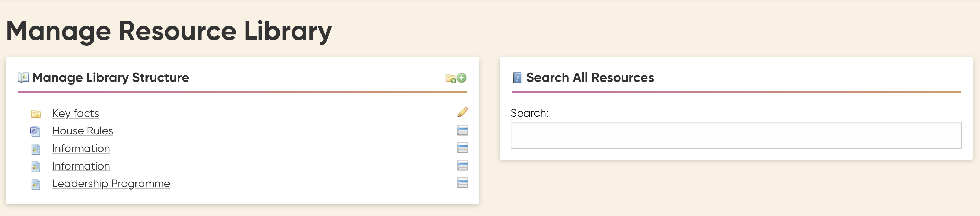
Task: Open the Leadership Programme link
Action: pos(111,183)
